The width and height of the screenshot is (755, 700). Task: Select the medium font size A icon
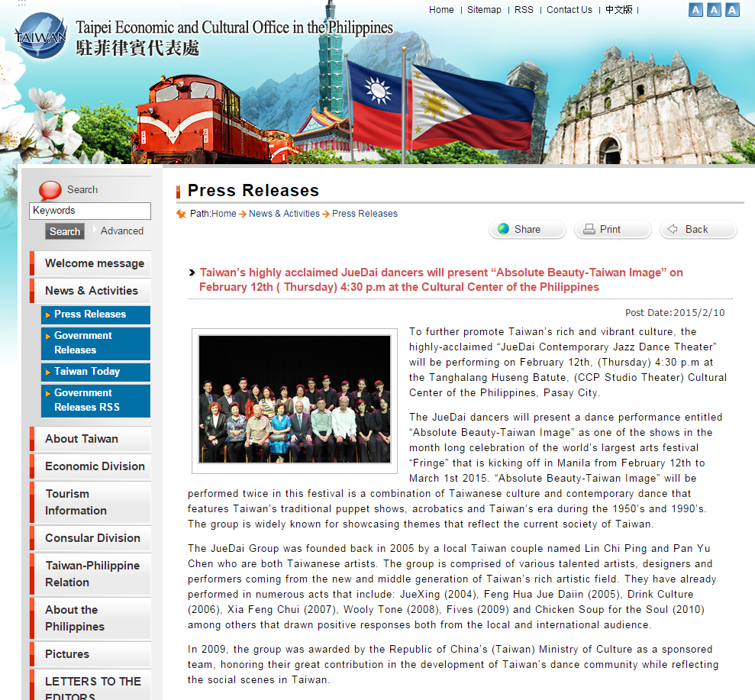click(714, 10)
